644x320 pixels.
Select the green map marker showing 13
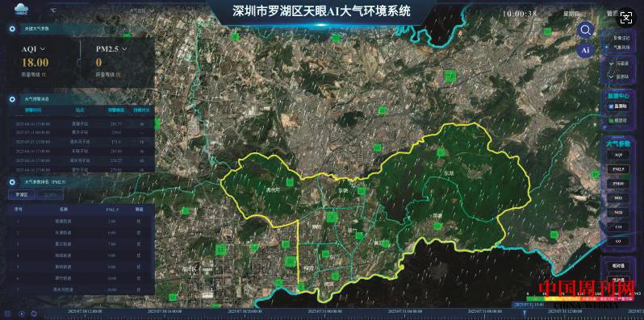(x=221, y=249)
